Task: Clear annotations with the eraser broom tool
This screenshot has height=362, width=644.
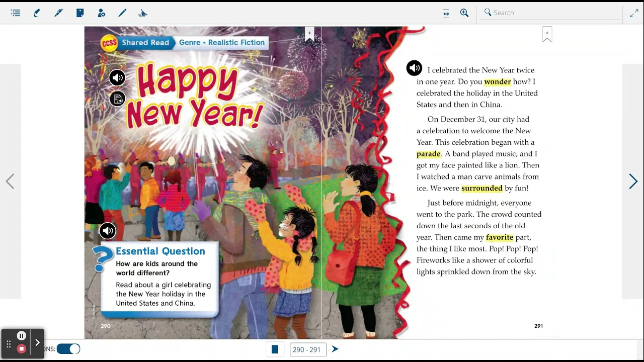Action: click(x=142, y=13)
